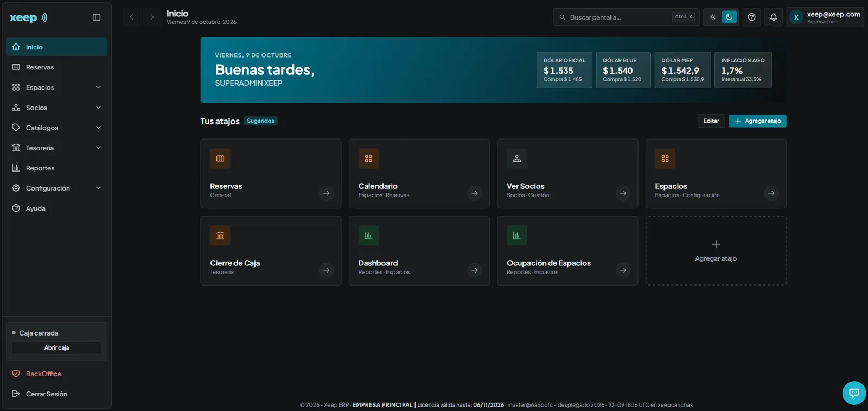Go back with the left arrow
Screen dimensions: 868x411
coord(131,17)
